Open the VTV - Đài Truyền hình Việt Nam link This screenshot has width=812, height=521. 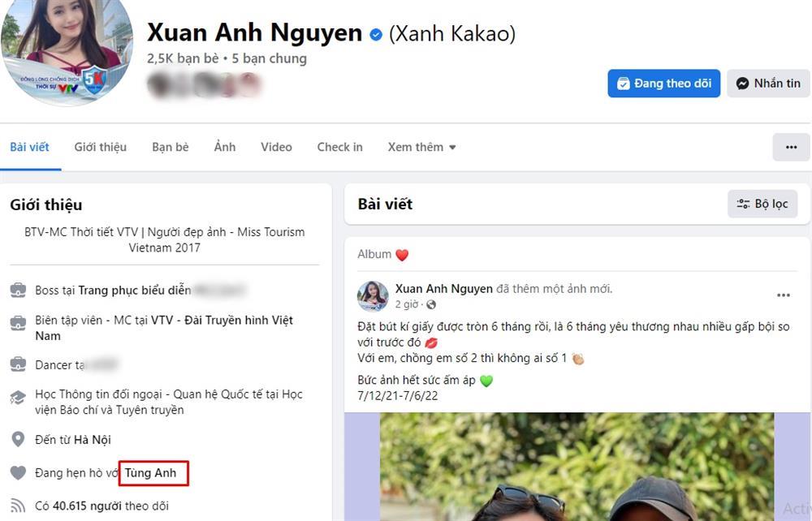(164, 328)
